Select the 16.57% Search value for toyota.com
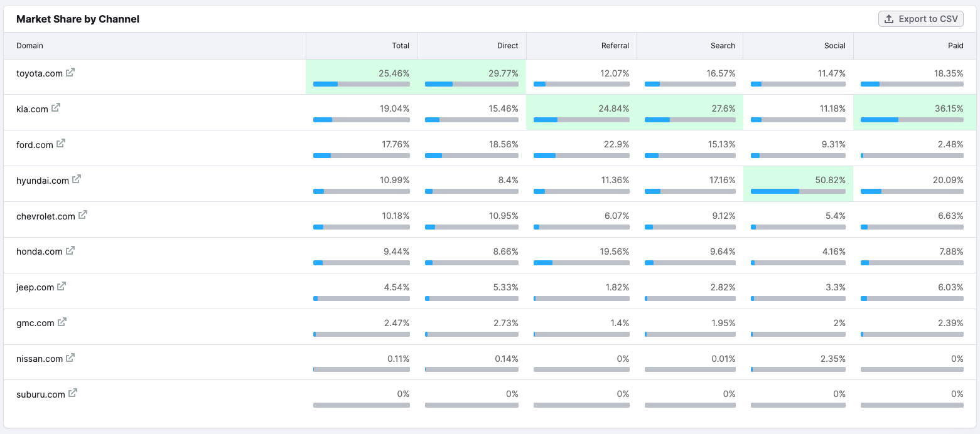Screen dimensions: 980x434 point(721,73)
